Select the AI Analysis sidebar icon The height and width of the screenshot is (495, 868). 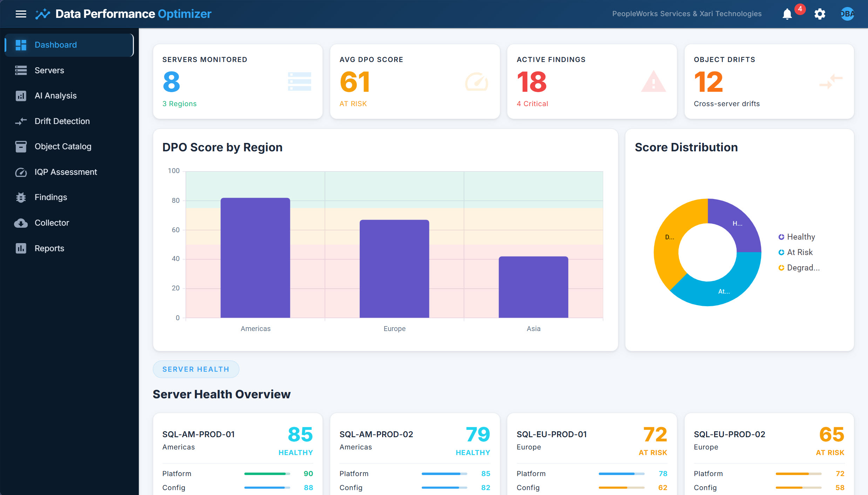[21, 95]
